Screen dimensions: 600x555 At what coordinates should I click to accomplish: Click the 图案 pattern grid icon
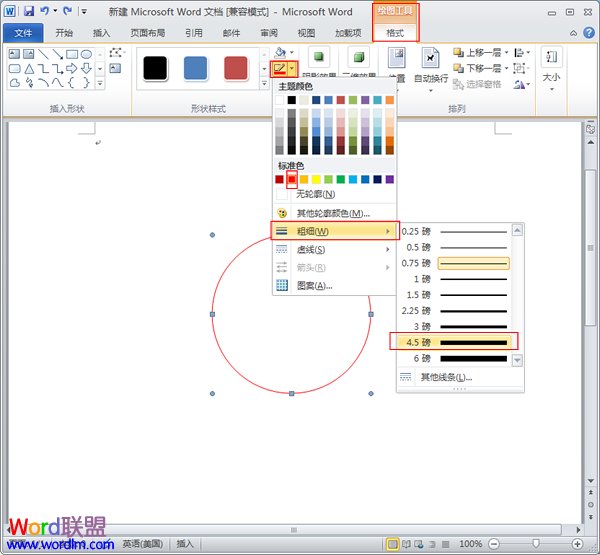(282, 285)
